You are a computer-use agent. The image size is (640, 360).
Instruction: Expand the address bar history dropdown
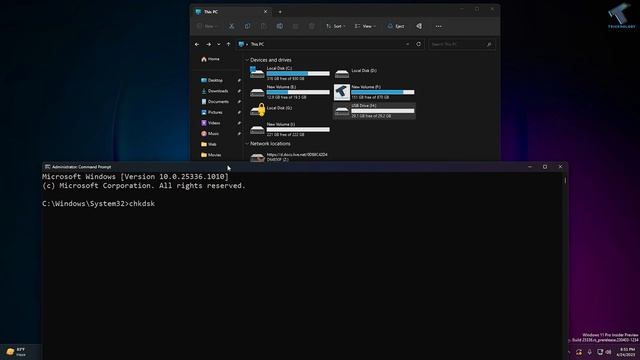pos(407,44)
